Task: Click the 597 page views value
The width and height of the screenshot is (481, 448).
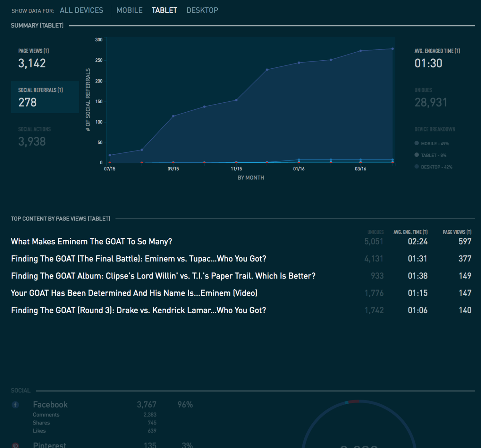Action: tap(465, 241)
